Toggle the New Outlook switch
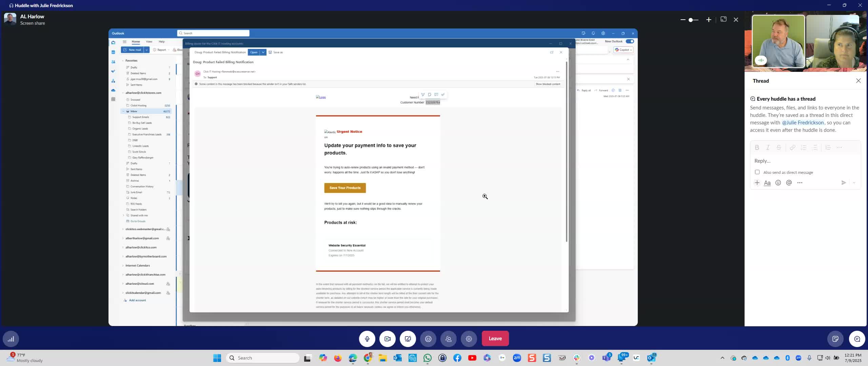Image resolution: width=868 pixels, height=366 pixels. coord(630,41)
